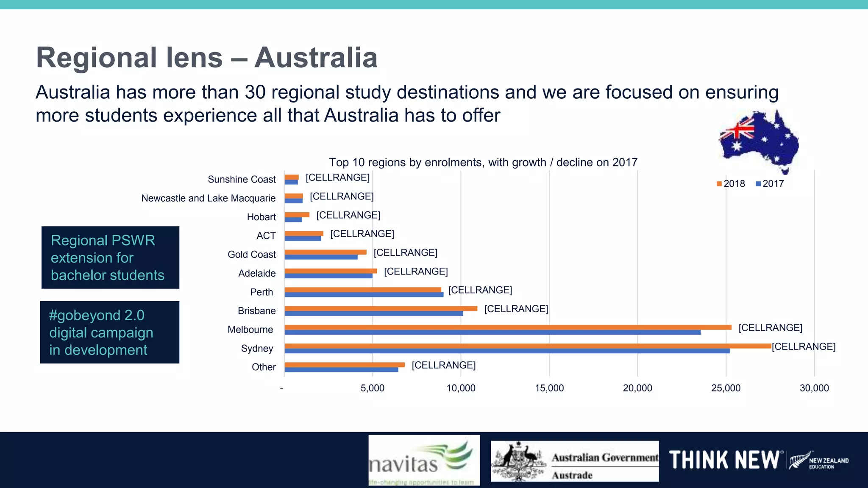The width and height of the screenshot is (868, 488).
Task: Click the Australian Government Austrade logo
Action: 575,461
